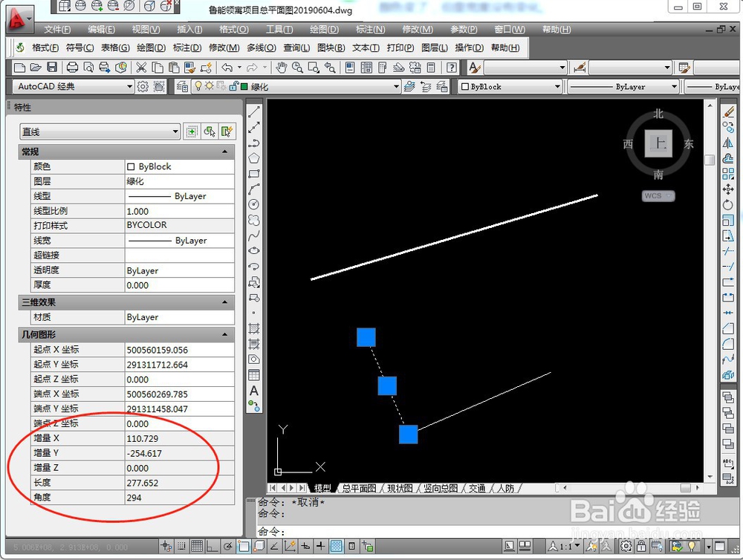Select the Rotate tool in modify toolbar
743x560 pixels.
(x=728, y=205)
